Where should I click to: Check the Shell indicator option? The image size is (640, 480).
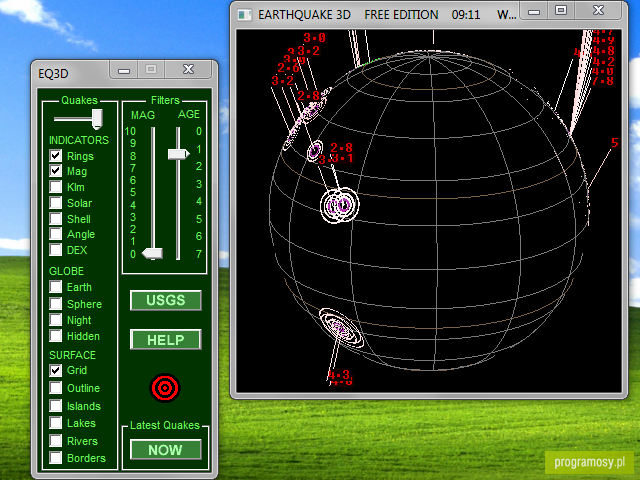click(x=56, y=218)
